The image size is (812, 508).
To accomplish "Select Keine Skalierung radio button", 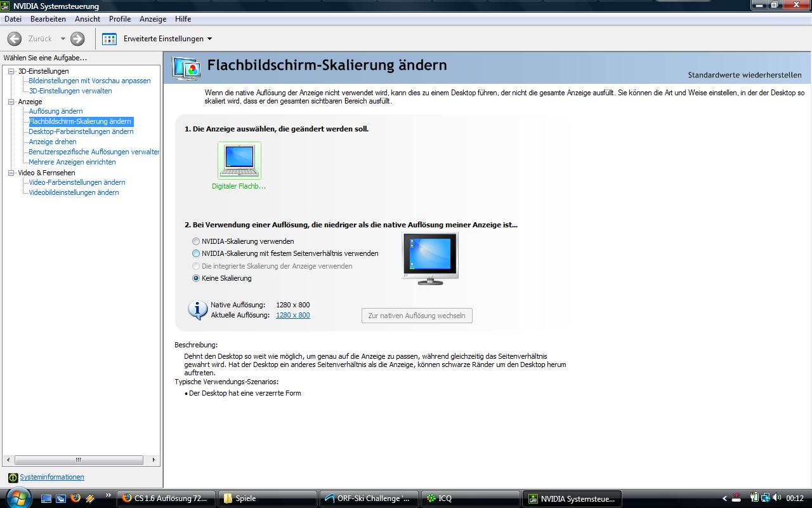I will coord(196,278).
